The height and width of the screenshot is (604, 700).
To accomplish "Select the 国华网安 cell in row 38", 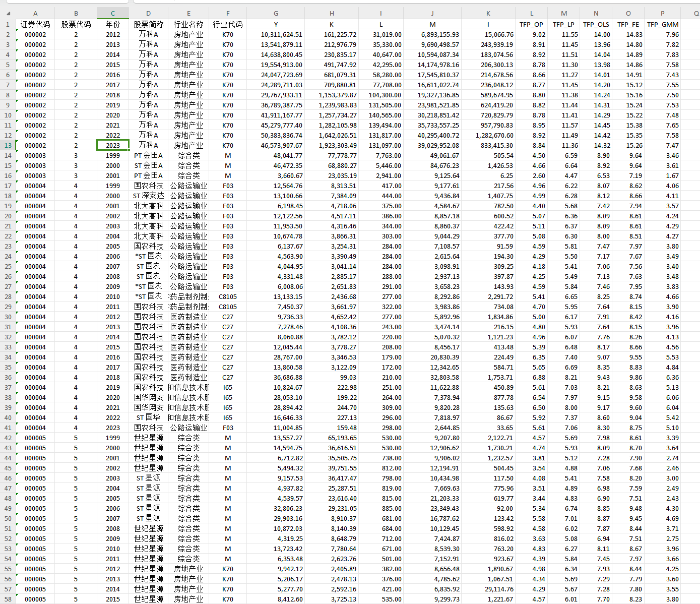I will [148, 397].
